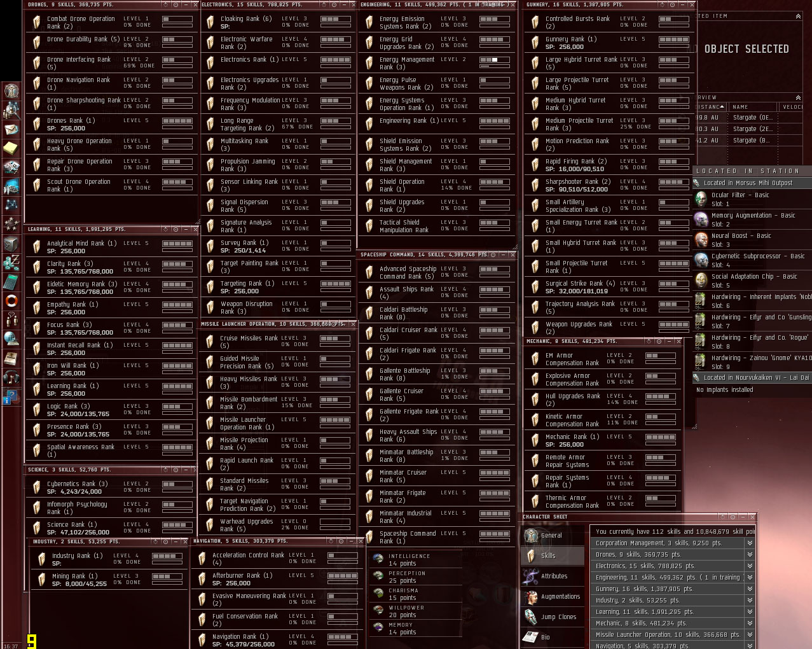Collapse the Overview panel chevron

click(x=798, y=97)
